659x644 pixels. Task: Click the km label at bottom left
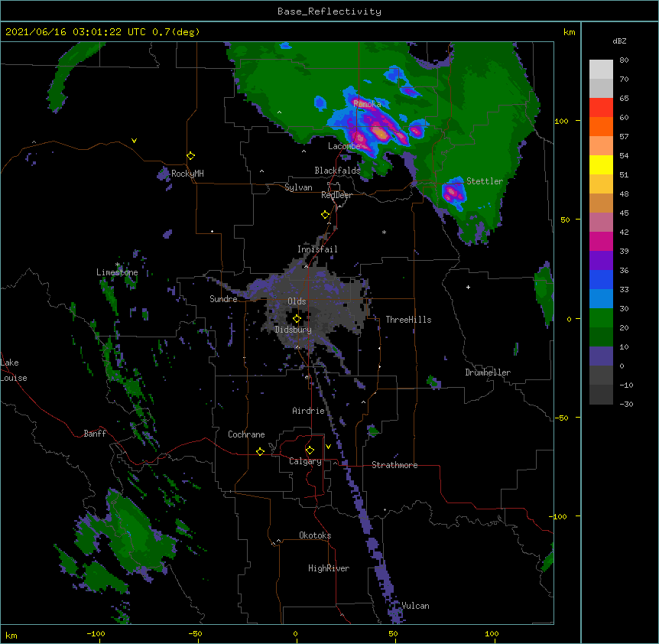[x=11, y=635]
